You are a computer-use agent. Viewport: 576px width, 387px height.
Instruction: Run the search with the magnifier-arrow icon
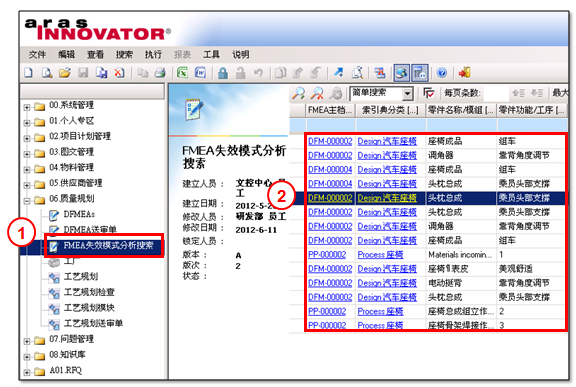298,93
